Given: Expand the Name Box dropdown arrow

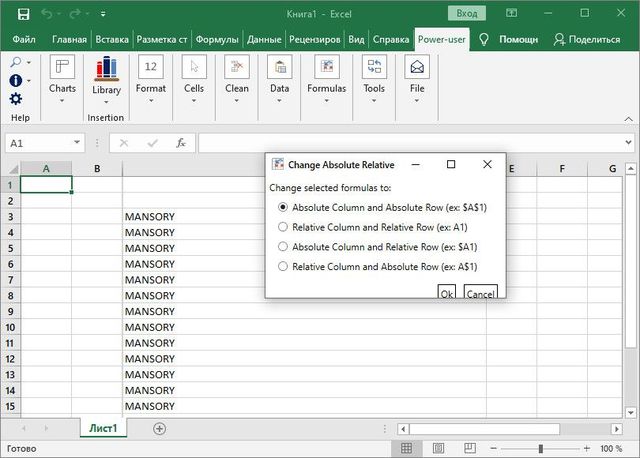Looking at the screenshot, I should pos(77,143).
